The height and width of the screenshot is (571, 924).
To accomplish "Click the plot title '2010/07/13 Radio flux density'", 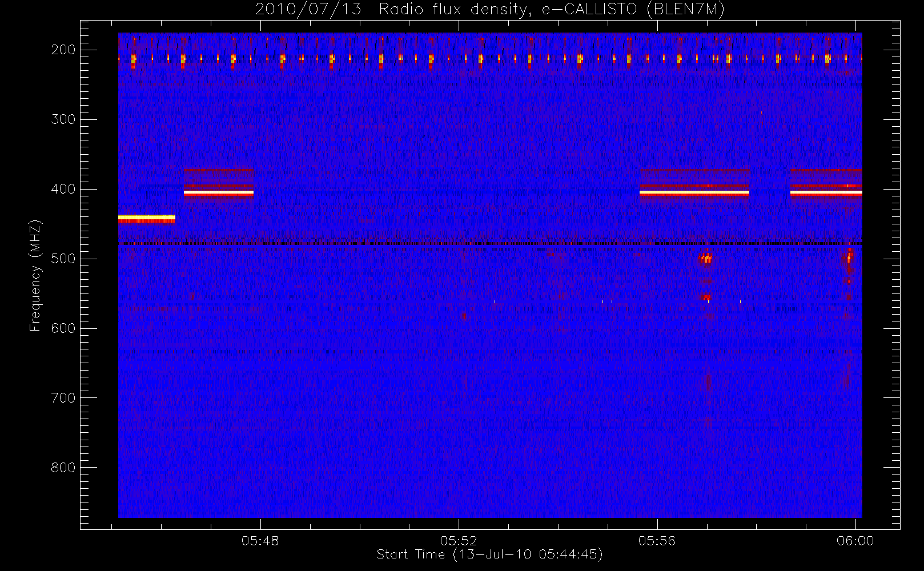I will (x=490, y=10).
